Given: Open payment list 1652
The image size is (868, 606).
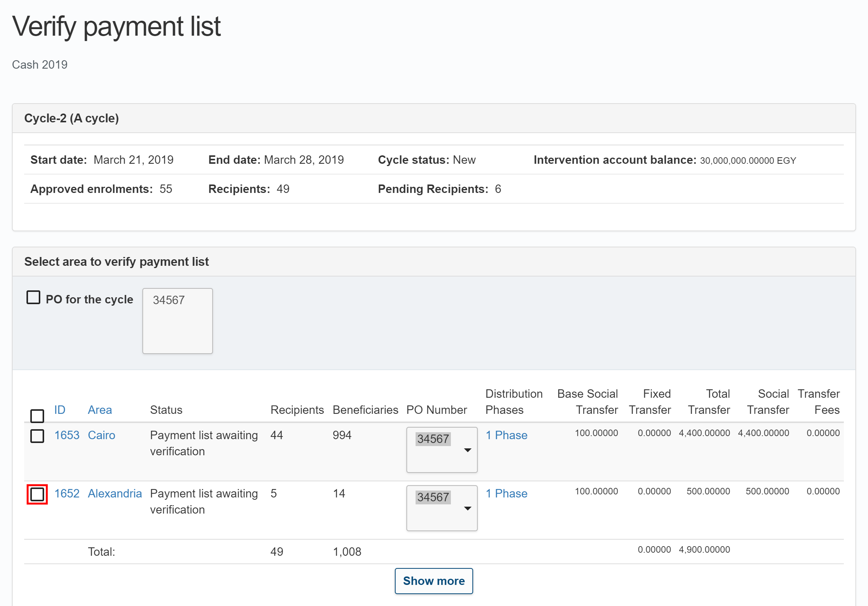Looking at the screenshot, I should tap(66, 493).
